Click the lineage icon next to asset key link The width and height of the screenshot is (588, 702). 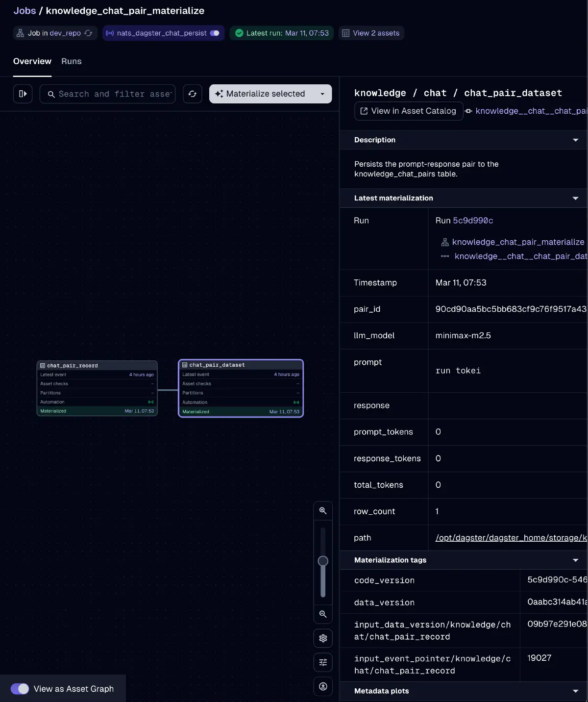pos(468,111)
